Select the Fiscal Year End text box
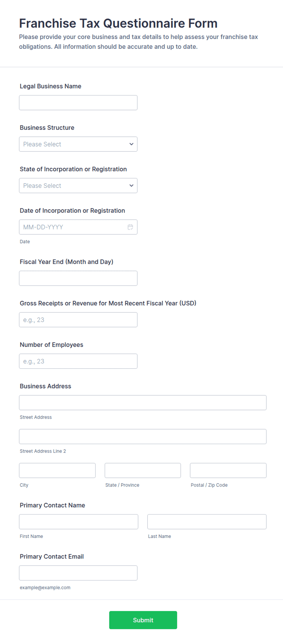Viewport: 283px width, 644px height. tap(78, 278)
